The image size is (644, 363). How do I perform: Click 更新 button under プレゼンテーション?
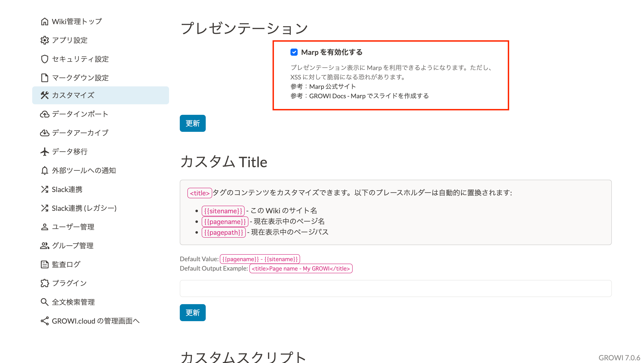pos(193,123)
